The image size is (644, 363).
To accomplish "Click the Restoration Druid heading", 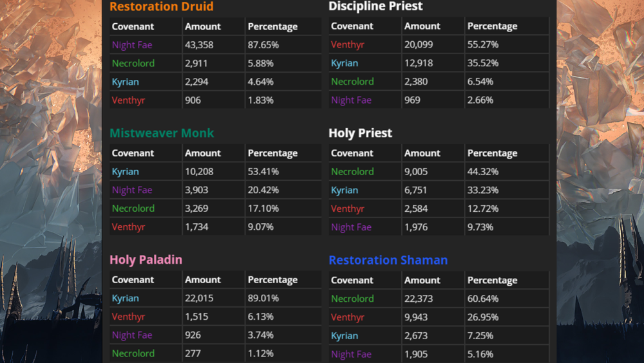I will [x=161, y=6].
